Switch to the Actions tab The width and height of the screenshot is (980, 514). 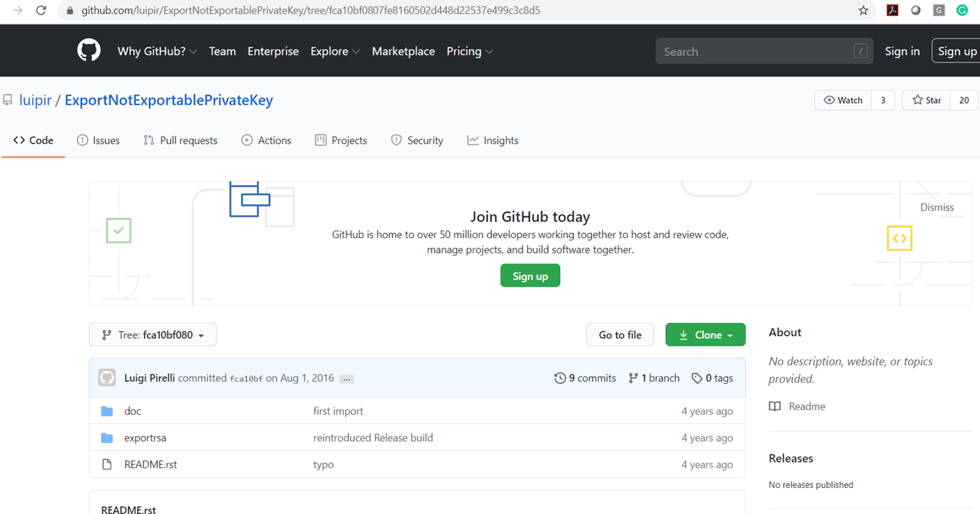[266, 140]
